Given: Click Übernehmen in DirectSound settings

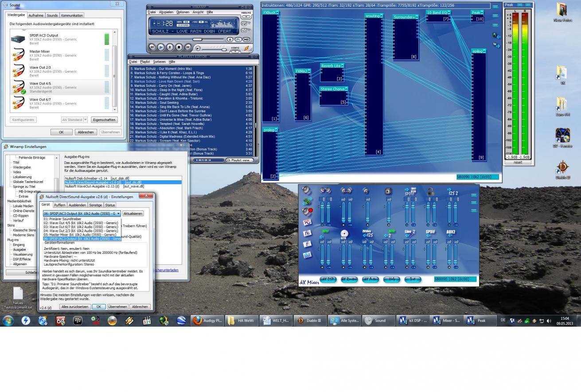Looking at the screenshot, I should tap(117, 307).
